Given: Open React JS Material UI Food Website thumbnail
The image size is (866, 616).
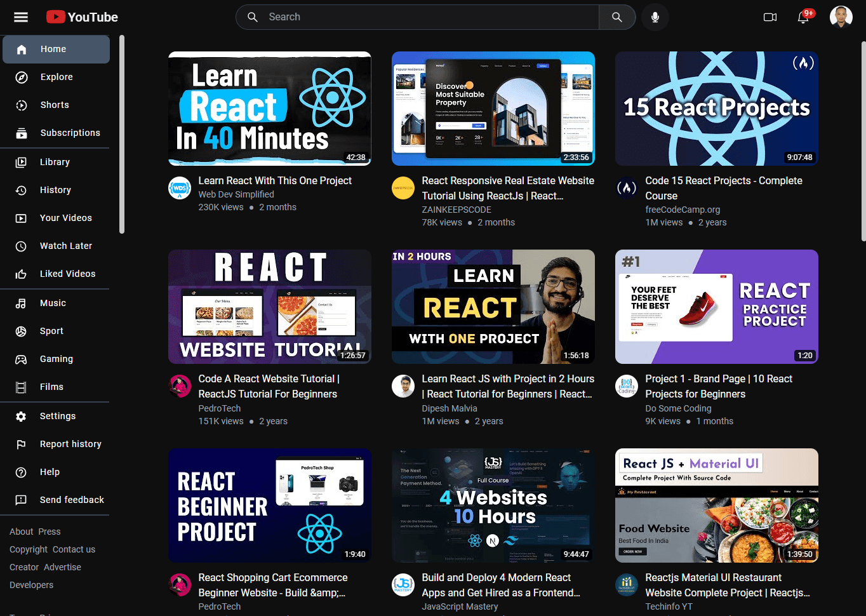Looking at the screenshot, I should (717, 506).
